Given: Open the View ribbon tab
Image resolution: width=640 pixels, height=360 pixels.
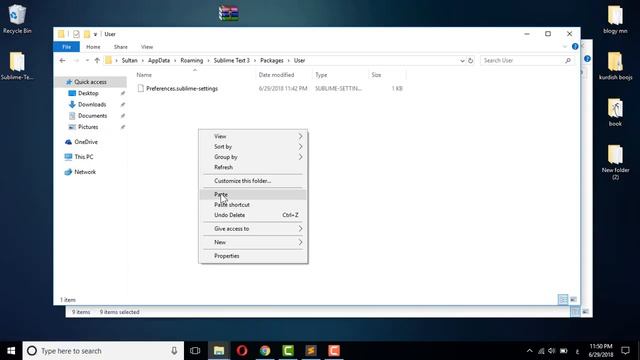Looking at the screenshot, I should click(147, 47).
